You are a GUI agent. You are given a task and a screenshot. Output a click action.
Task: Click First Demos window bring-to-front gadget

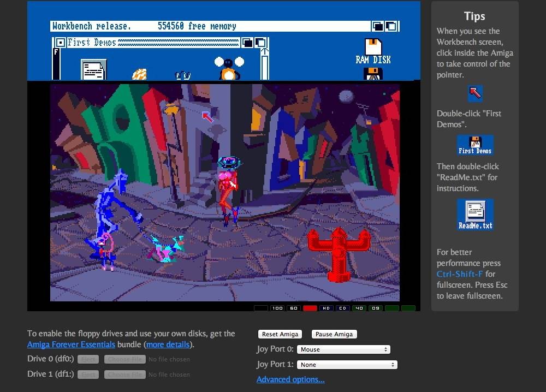pos(260,43)
